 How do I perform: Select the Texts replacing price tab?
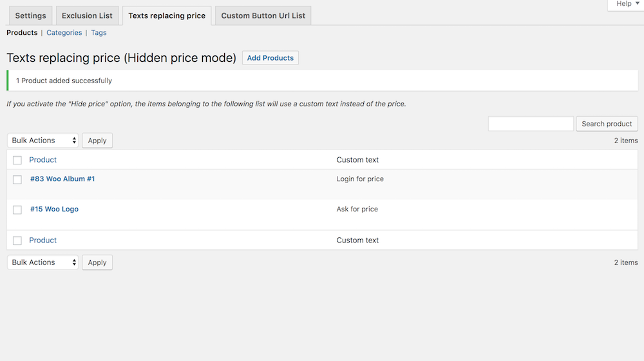167,15
